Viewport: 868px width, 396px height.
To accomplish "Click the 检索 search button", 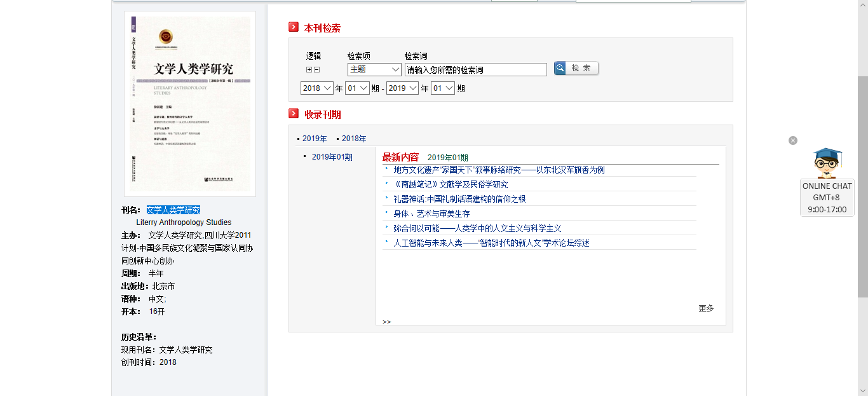I will (576, 68).
